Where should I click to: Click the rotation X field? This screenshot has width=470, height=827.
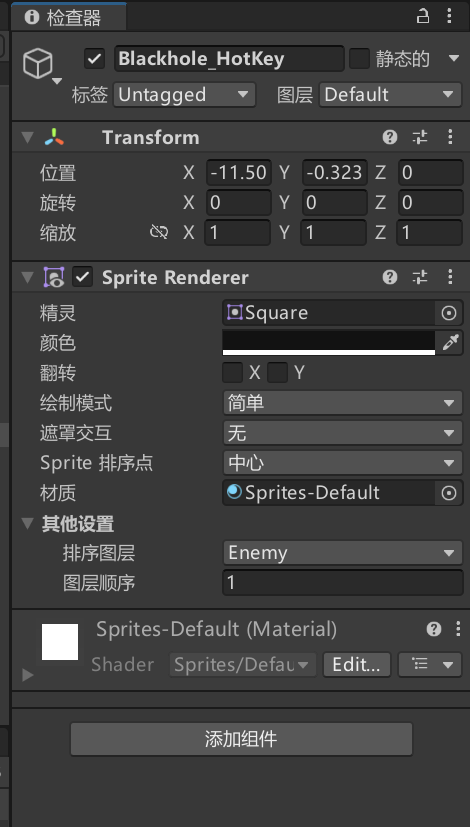(x=238, y=203)
